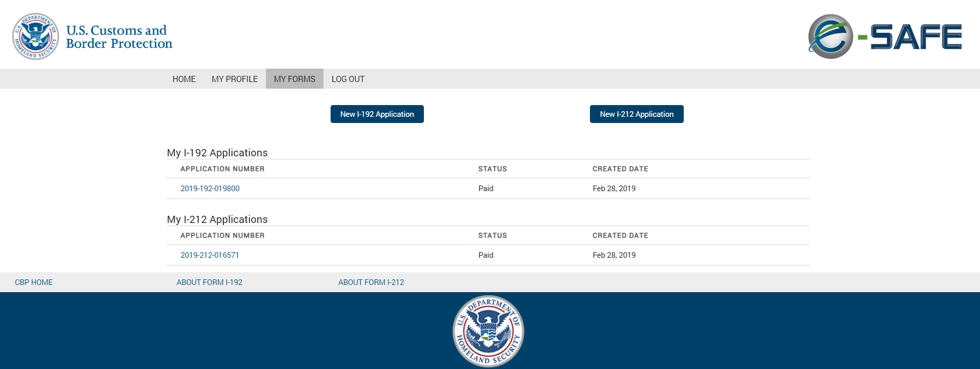Click the My I-192 Applications heading
This screenshot has height=369, width=980.
click(217, 153)
